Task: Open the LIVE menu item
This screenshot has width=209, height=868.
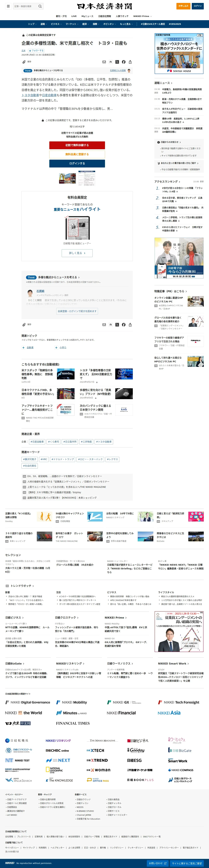Action: (x=74, y=16)
